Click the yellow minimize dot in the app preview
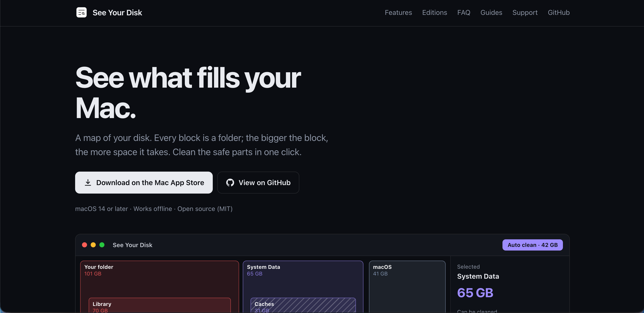 click(93, 245)
